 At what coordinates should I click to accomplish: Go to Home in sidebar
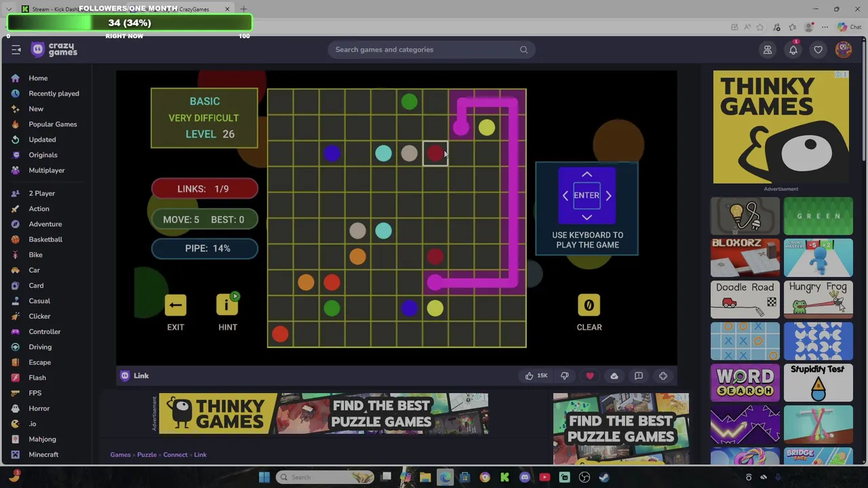(38, 78)
